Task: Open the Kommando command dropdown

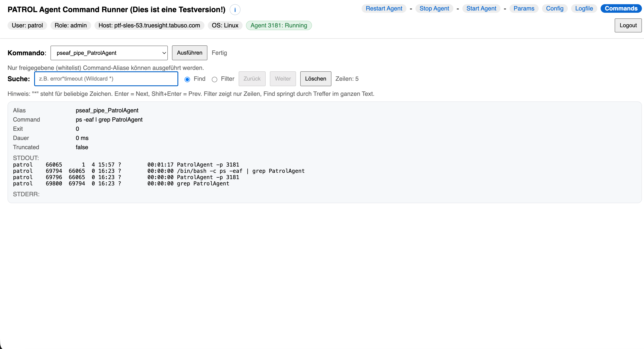Action: pos(109,53)
